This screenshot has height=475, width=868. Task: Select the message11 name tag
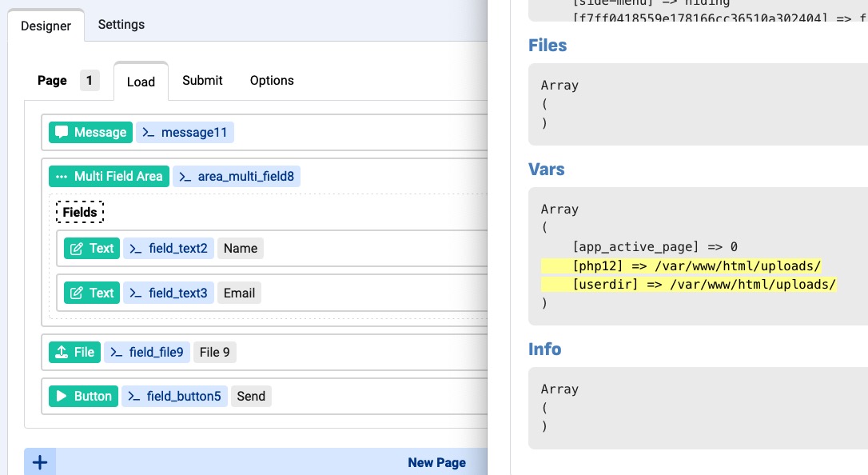(x=185, y=132)
